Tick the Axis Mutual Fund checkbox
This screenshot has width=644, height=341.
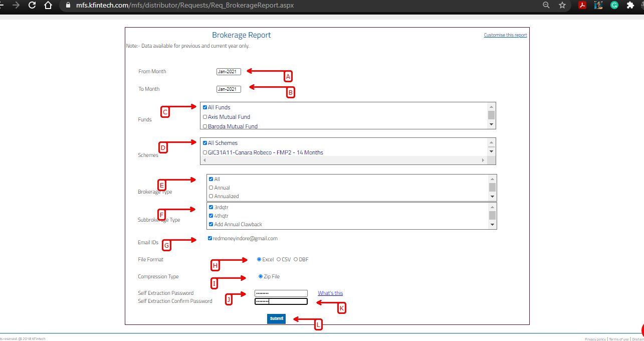205,117
